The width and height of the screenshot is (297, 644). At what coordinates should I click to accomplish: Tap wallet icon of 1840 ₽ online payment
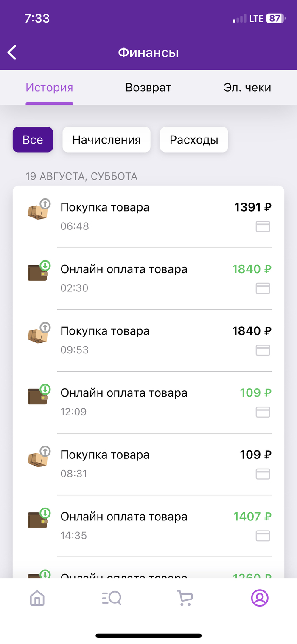tap(38, 272)
